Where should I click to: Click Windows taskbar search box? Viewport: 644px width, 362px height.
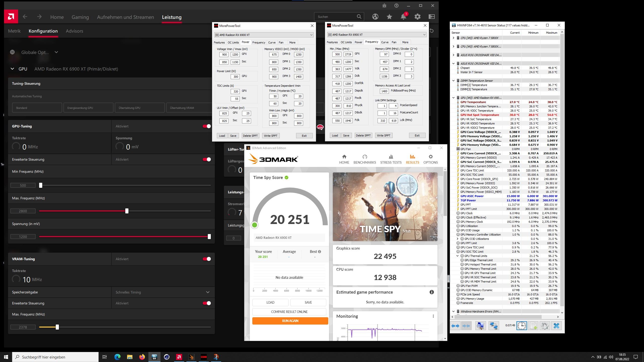pyautogui.click(x=55, y=357)
